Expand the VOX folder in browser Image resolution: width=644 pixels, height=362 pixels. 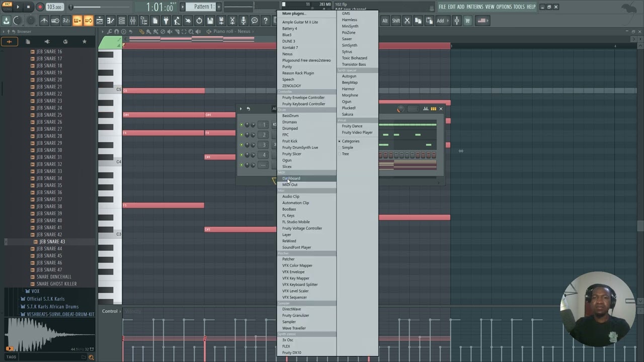35,291
